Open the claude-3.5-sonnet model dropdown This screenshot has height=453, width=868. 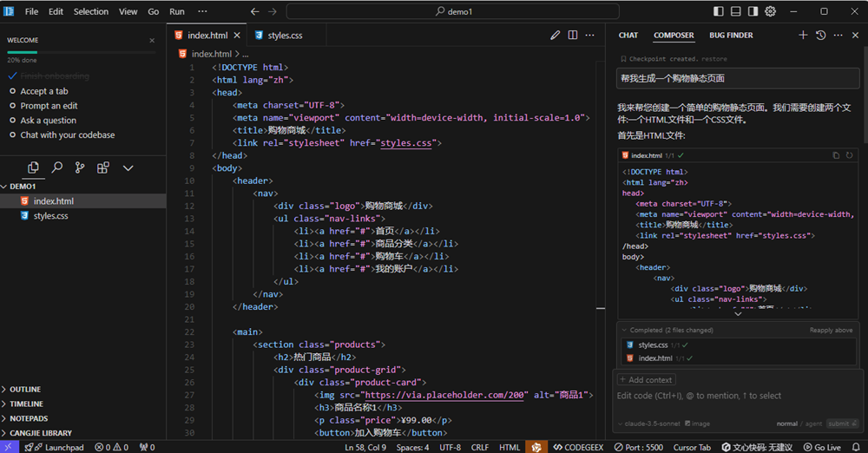point(649,423)
